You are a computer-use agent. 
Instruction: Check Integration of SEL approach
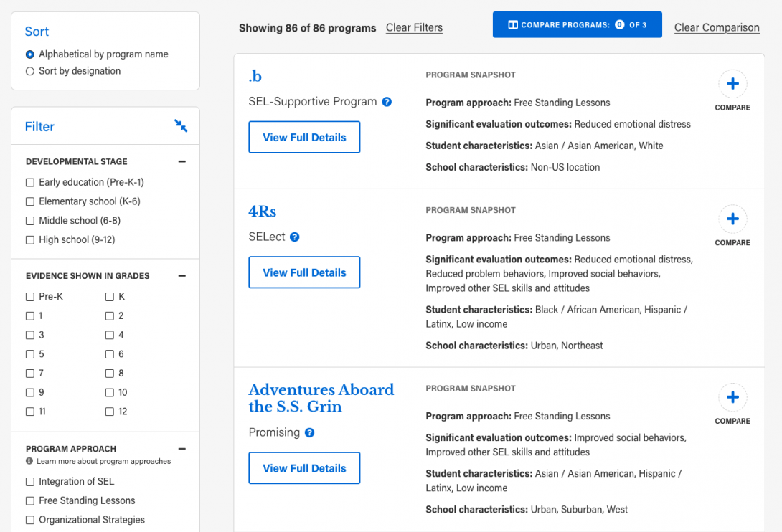pos(30,482)
